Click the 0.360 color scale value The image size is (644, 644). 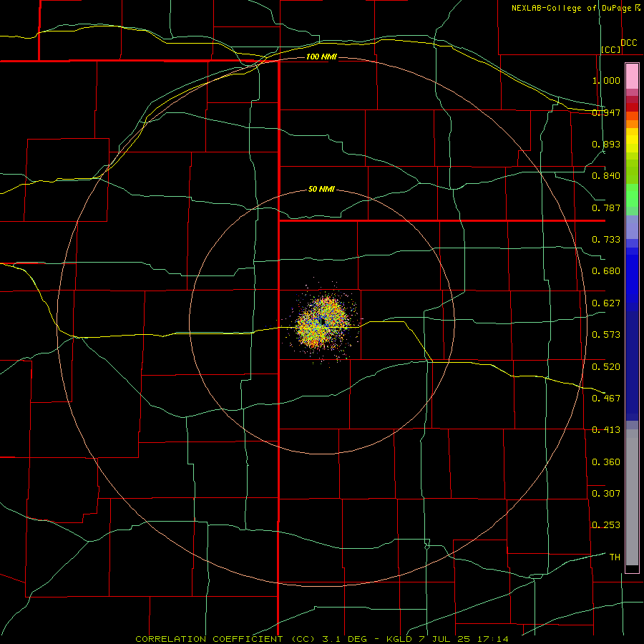pos(606,462)
